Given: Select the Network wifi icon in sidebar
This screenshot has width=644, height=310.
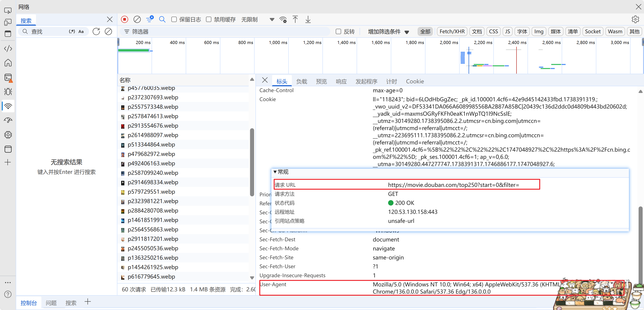Looking at the screenshot, I should [8, 106].
